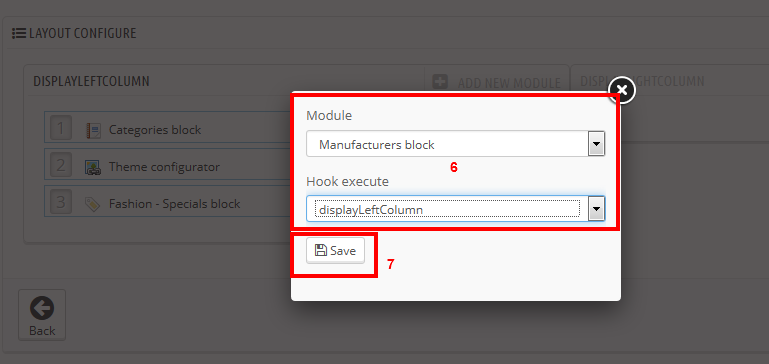Click the Add New Module link text
769x364 pixels.
509,83
